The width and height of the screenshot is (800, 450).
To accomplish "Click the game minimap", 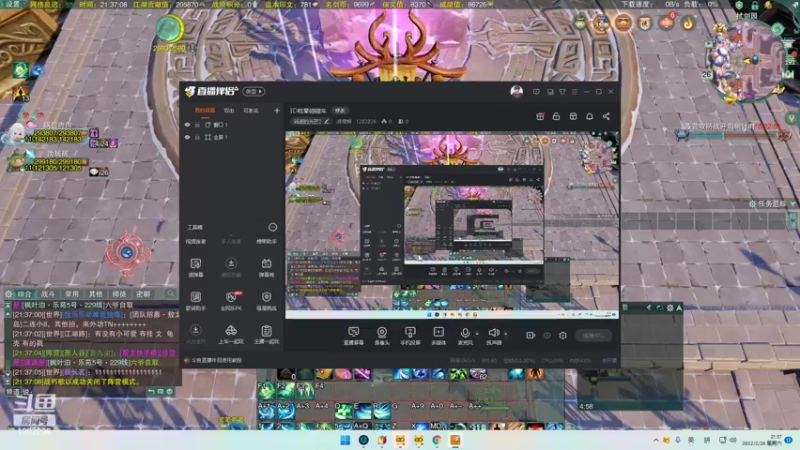I will coord(747,60).
